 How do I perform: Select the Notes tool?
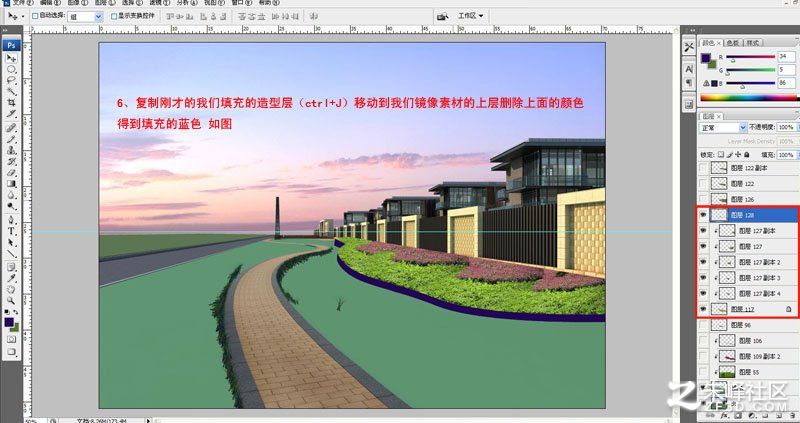pyautogui.click(x=11, y=267)
